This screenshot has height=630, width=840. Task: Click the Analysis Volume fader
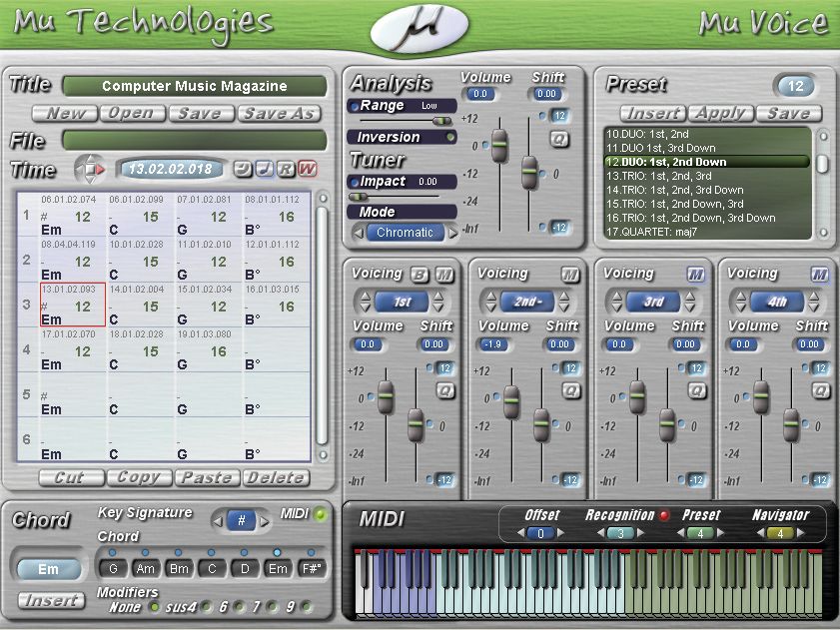pyautogui.click(x=499, y=146)
